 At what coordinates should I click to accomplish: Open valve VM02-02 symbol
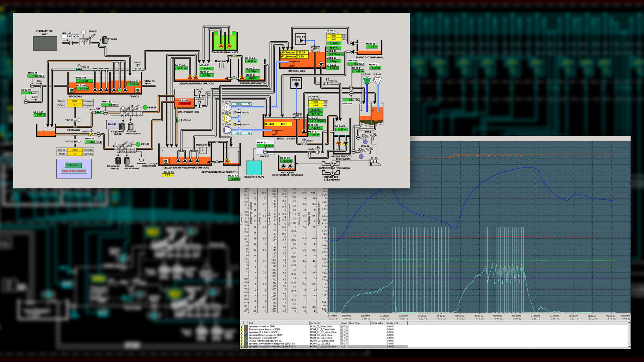(x=138, y=69)
